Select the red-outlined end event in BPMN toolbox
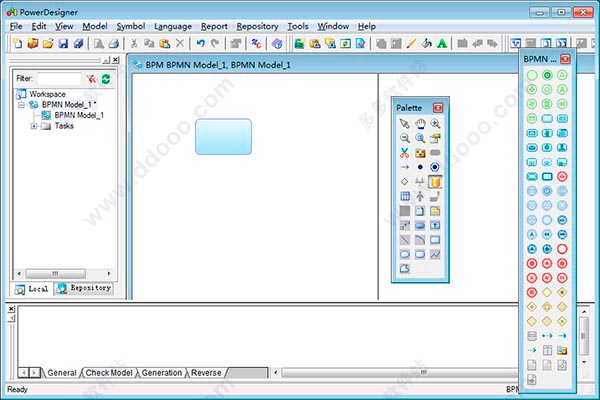This screenshot has width=600, height=400. [x=562, y=249]
